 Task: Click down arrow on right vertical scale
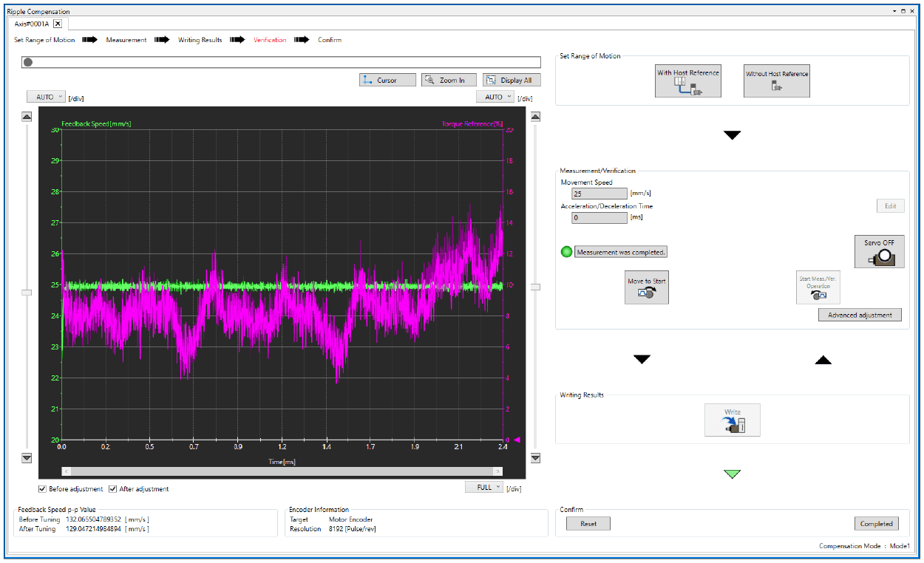(535, 458)
